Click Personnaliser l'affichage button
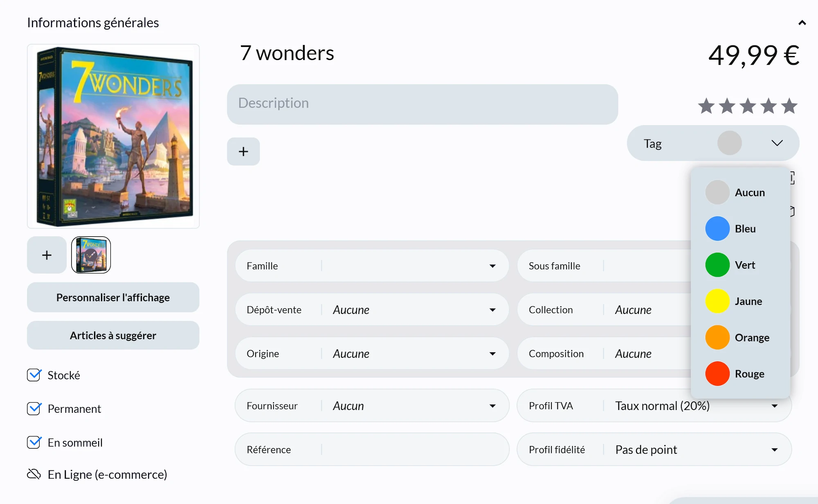Viewport: 818px width, 504px height. [113, 298]
